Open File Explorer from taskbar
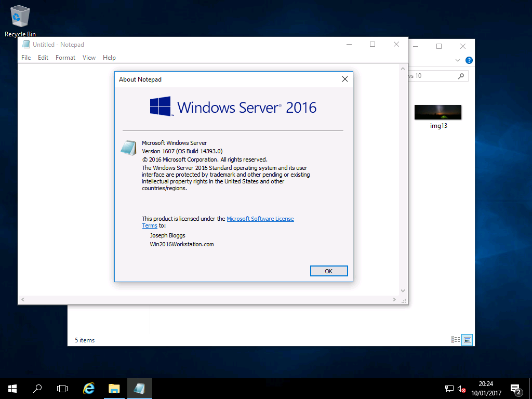Screen dimensions: 532x399 tap(114, 389)
